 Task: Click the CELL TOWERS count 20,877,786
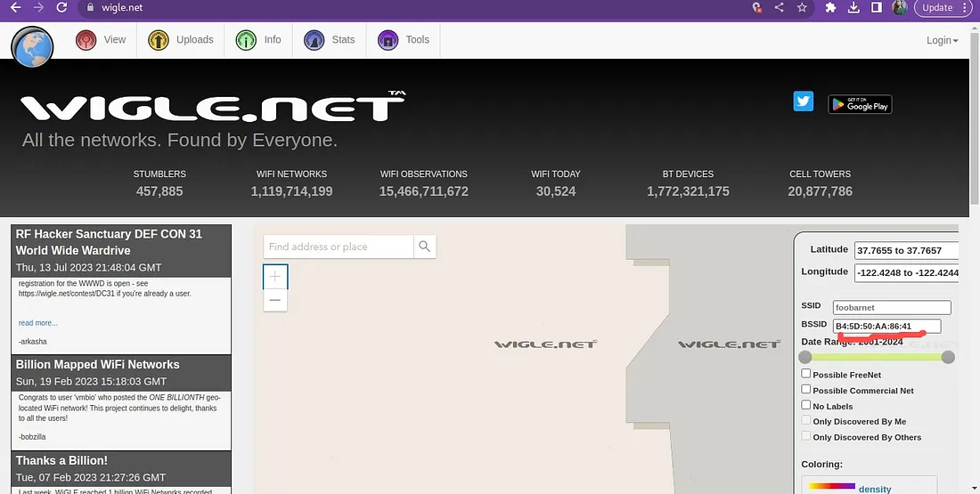point(820,191)
